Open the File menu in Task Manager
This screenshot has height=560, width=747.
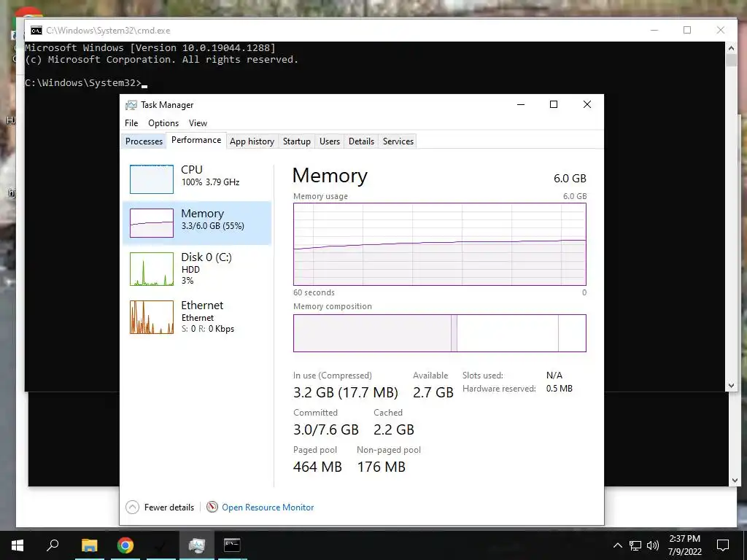[x=131, y=122]
